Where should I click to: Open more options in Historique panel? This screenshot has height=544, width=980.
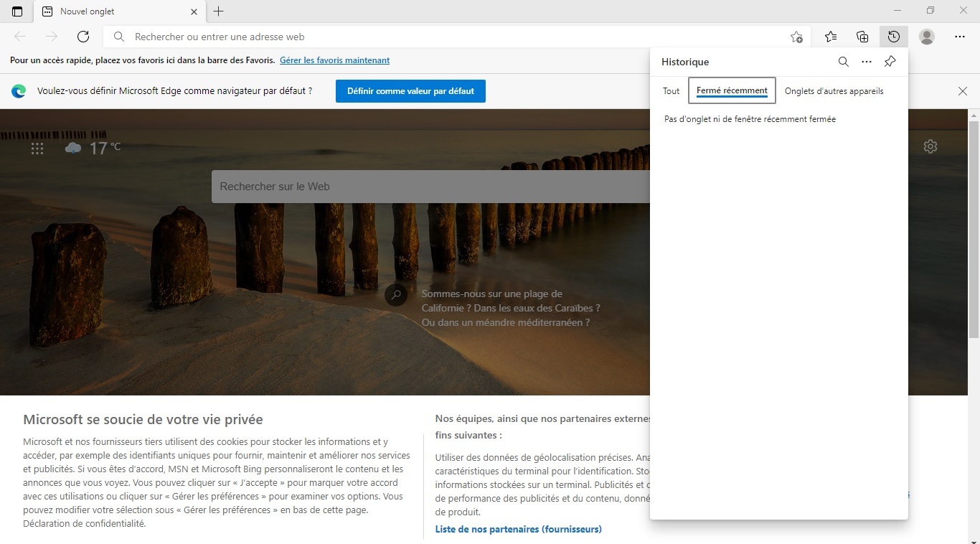[x=867, y=62]
